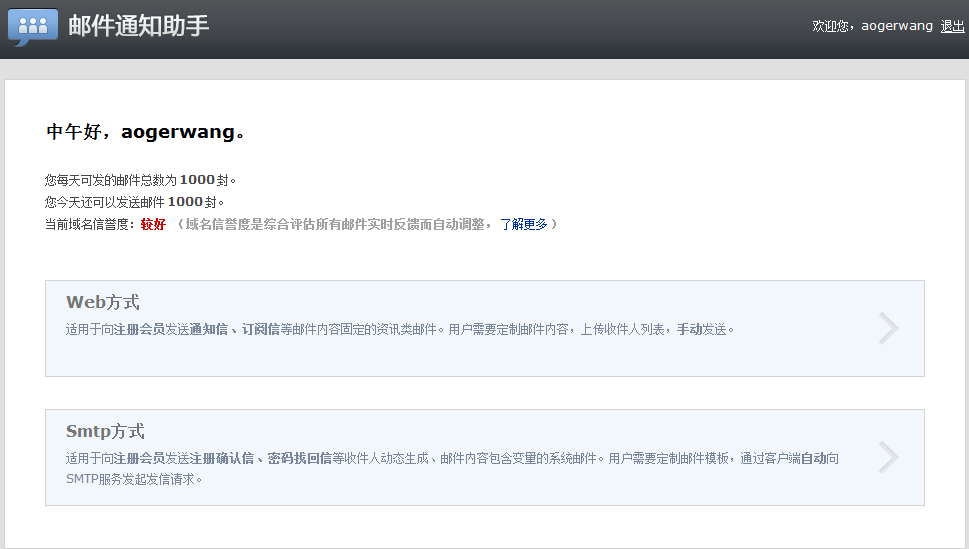Click the 当前域名信誉度 label
The height and width of the screenshot is (549, 969).
(89, 224)
